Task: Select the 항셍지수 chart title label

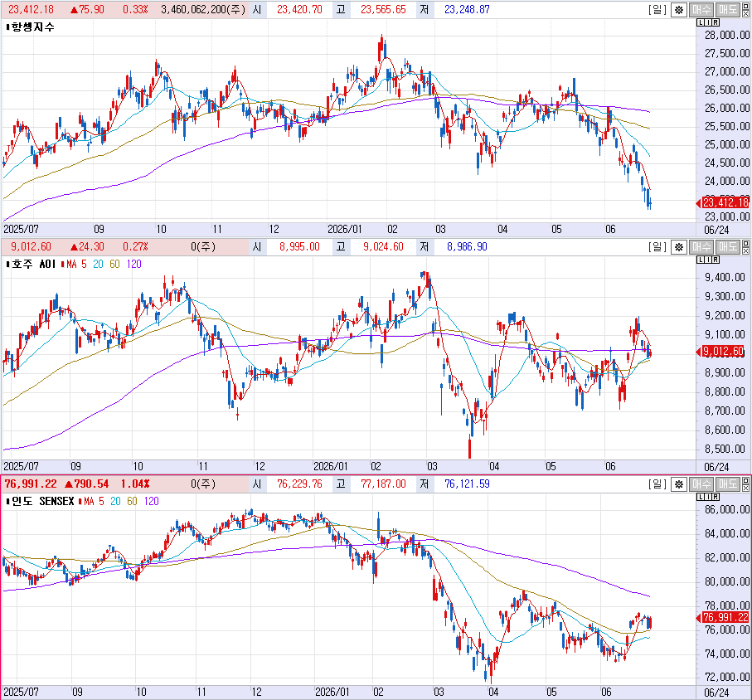Action: pyautogui.click(x=32, y=27)
